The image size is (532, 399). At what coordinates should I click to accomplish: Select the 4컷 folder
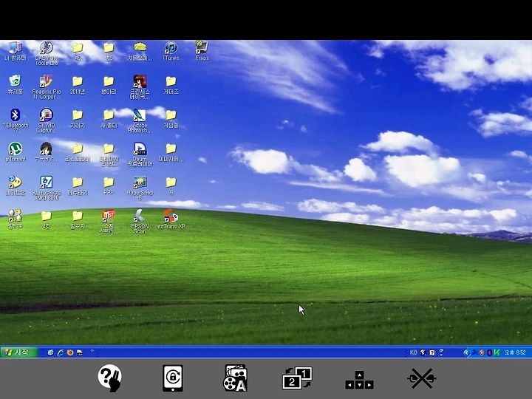tap(47, 220)
